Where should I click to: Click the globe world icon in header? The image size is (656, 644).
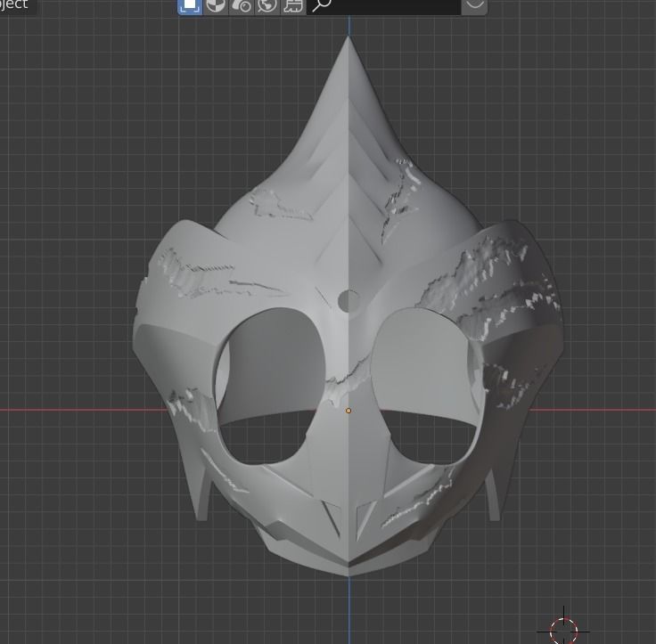pos(267,6)
